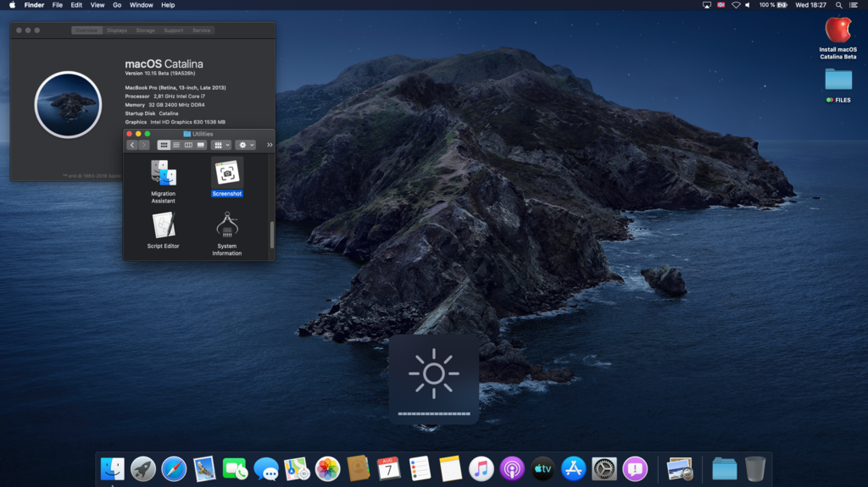Click the Utilities window vertical scrollbar

272,235
